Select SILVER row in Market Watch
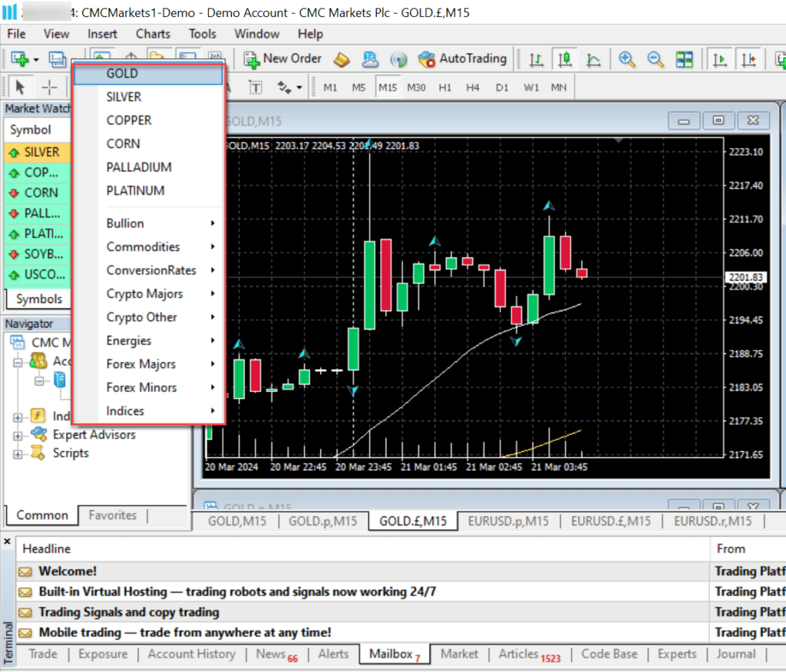786x672 pixels. (37, 152)
